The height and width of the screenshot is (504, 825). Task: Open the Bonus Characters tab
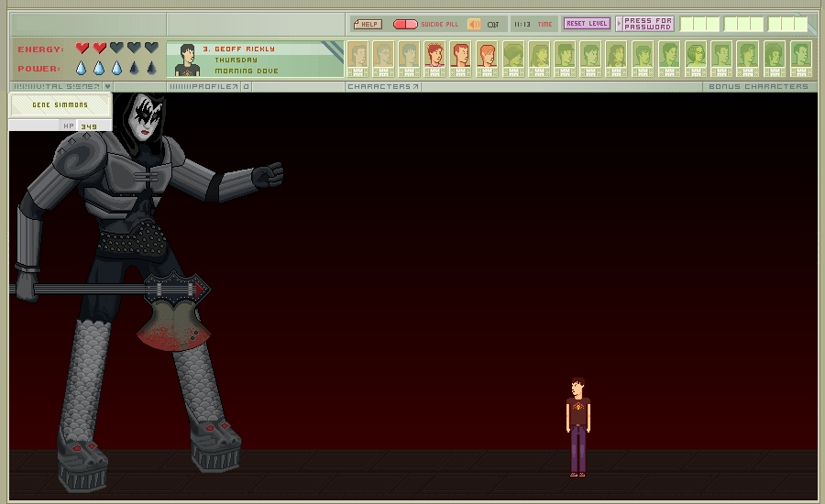(x=758, y=87)
